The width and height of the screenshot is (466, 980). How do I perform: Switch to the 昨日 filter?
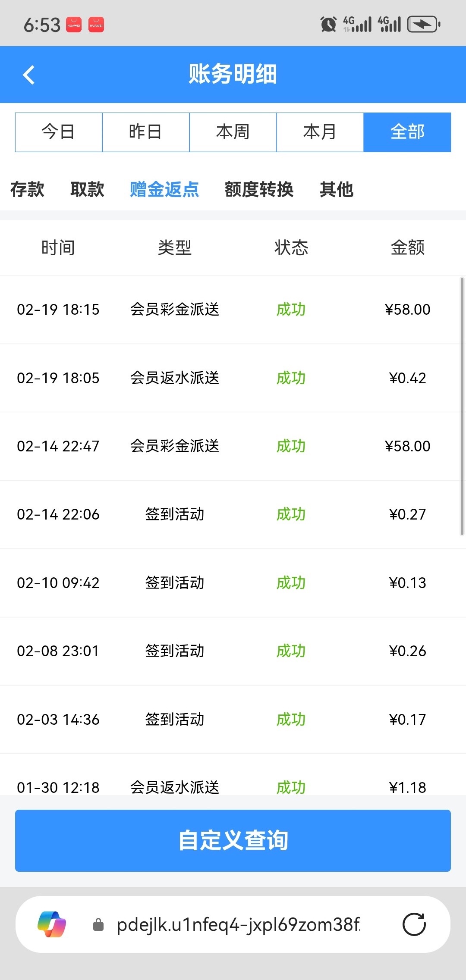click(146, 132)
